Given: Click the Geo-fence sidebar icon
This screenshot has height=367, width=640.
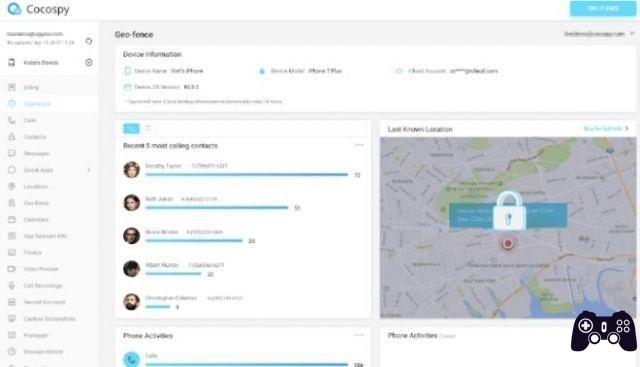Looking at the screenshot, I should 12,203.
